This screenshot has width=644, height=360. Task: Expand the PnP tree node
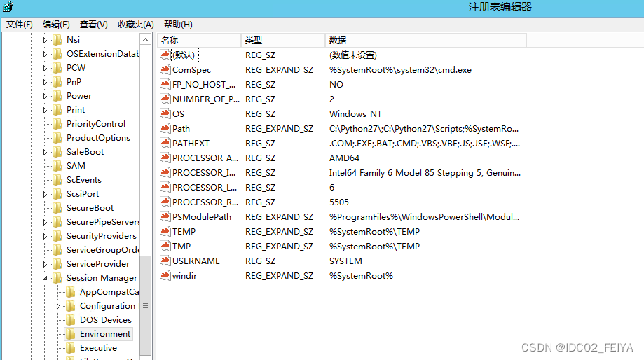click(x=45, y=82)
